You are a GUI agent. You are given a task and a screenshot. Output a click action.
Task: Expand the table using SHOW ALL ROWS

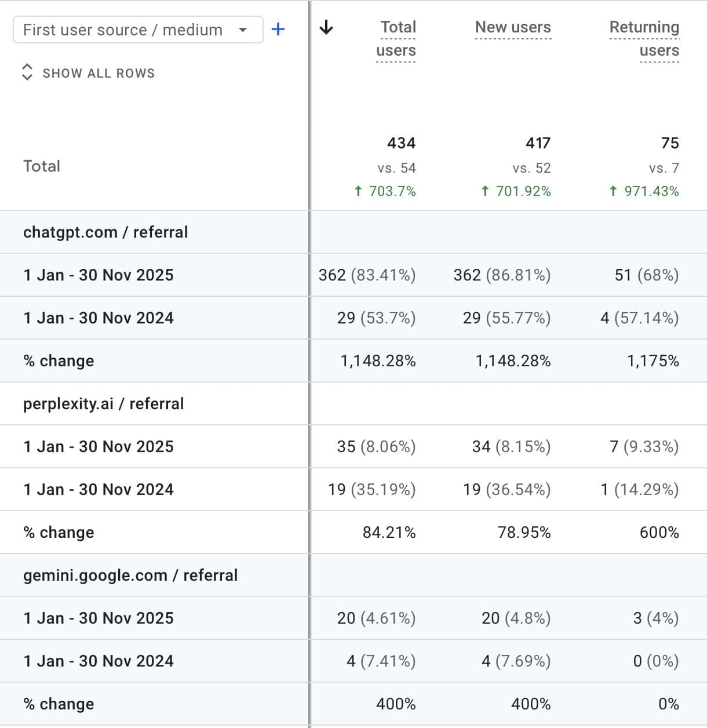click(x=98, y=72)
